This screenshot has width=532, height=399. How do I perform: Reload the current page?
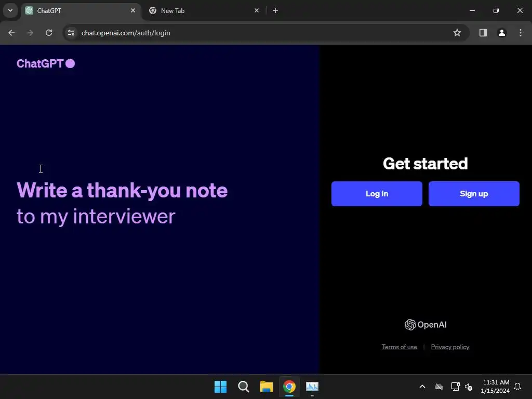pos(49,33)
